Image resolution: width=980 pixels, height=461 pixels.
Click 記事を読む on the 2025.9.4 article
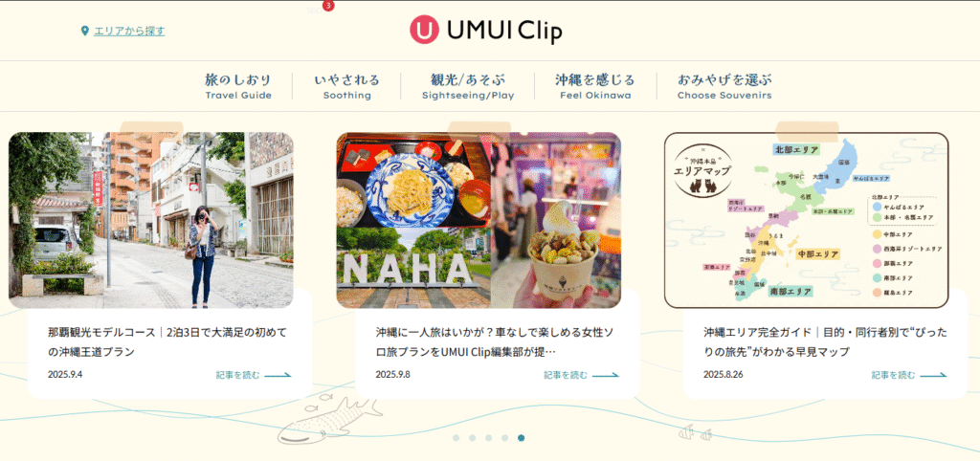pos(237,376)
